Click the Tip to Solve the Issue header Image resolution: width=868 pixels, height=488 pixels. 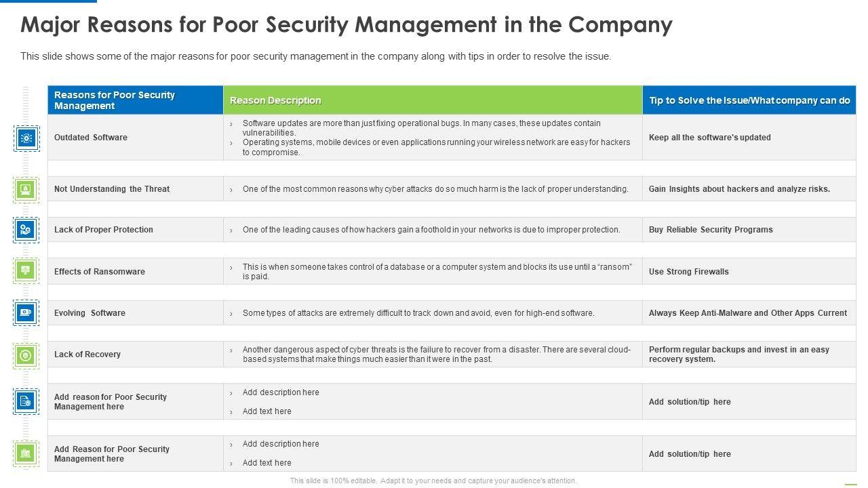(749, 100)
